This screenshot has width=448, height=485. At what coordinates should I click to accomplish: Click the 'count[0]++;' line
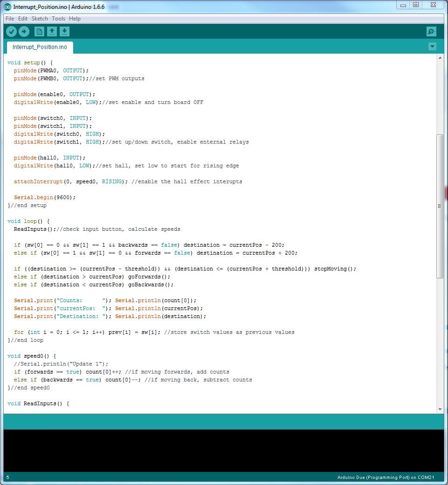coord(122,372)
